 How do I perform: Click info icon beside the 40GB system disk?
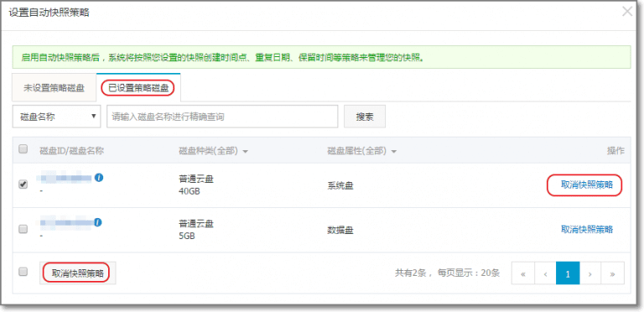pyautogui.click(x=99, y=178)
